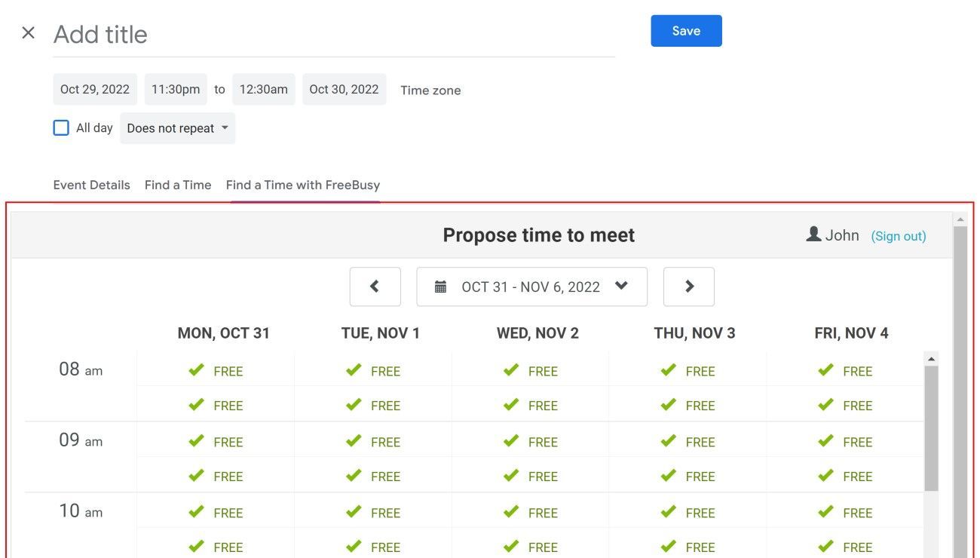Toggle the All day checkbox

pyautogui.click(x=61, y=128)
